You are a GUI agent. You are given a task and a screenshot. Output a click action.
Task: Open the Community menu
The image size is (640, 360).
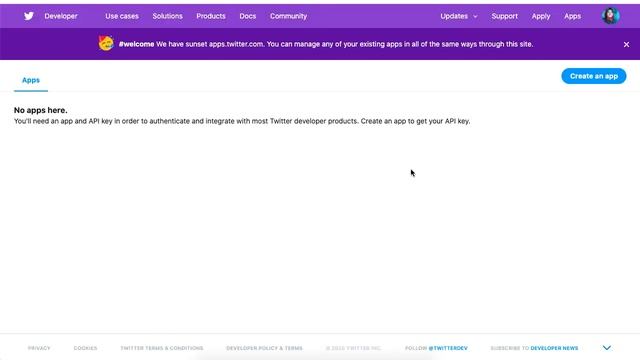click(288, 16)
